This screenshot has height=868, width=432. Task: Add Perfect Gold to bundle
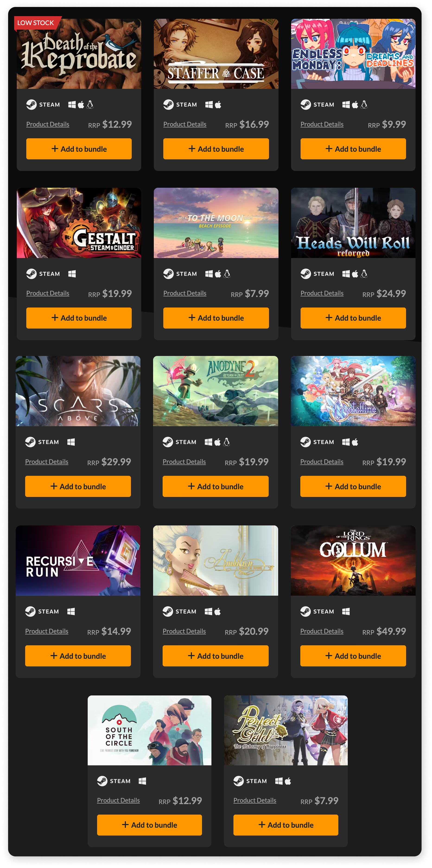286,825
